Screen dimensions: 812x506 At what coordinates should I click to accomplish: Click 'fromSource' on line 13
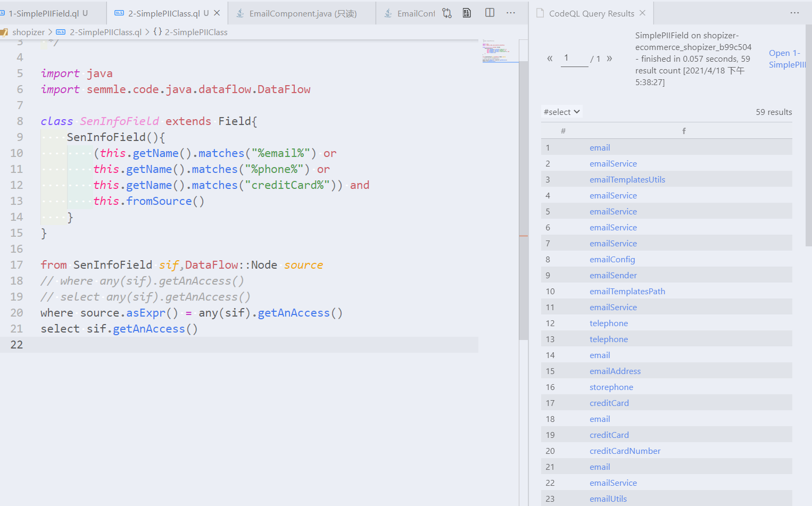click(x=159, y=201)
